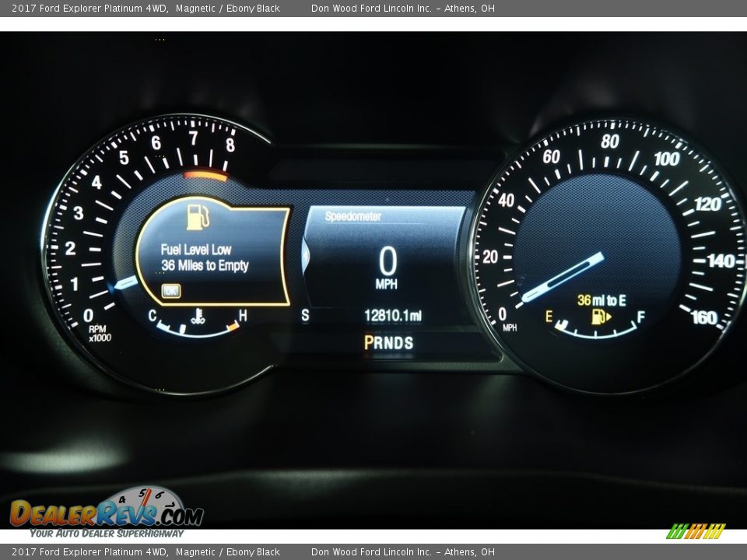Select the highlighted P gear indicator
747x560 pixels.
point(369,342)
